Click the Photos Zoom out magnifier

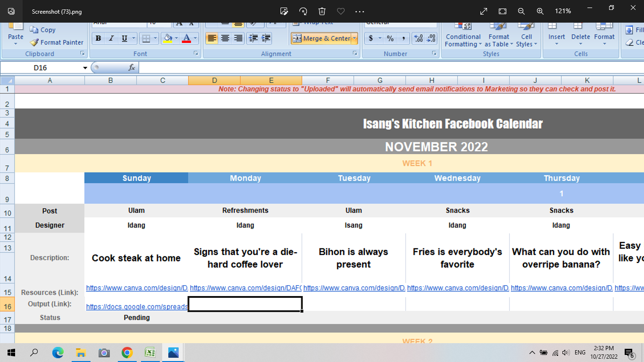[x=521, y=11]
